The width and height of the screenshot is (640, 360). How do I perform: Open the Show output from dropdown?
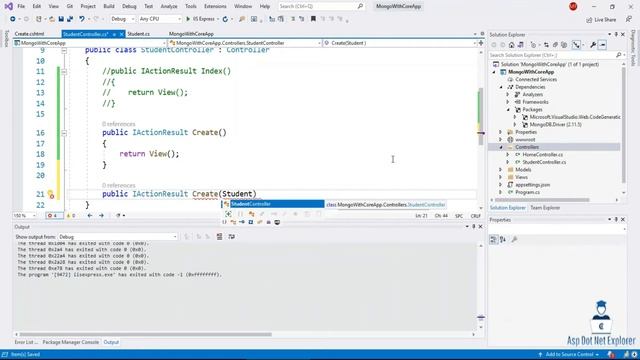(117, 237)
